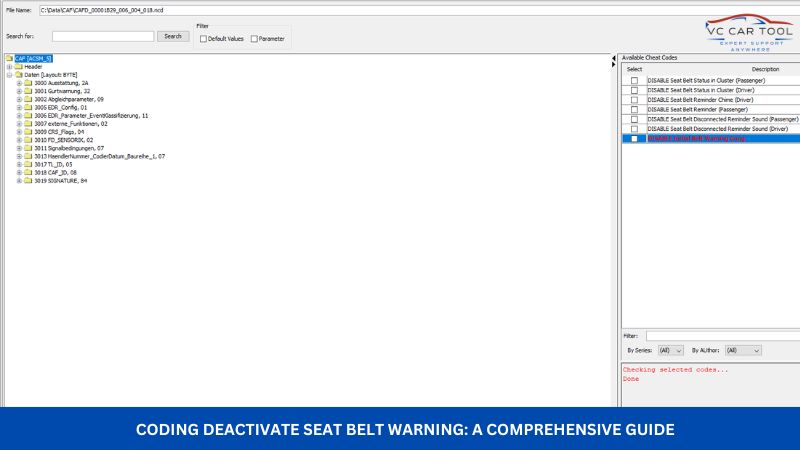Click the Header folder icon

[x=18, y=66]
